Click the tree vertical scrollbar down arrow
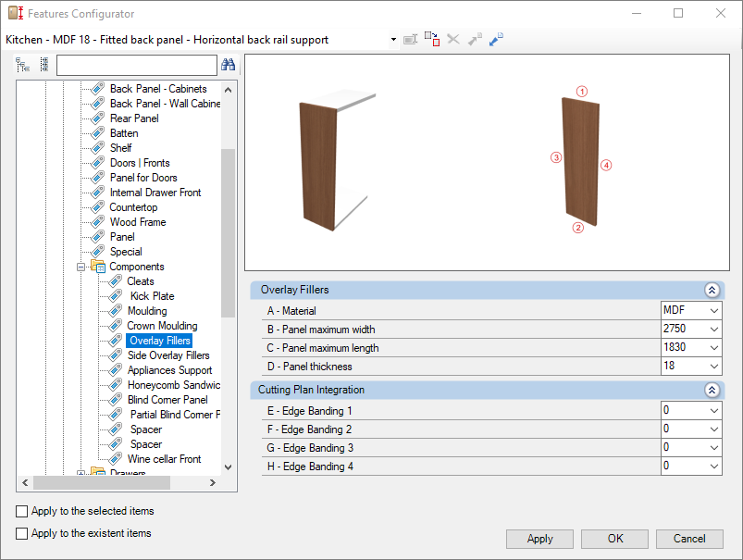 point(228,467)
